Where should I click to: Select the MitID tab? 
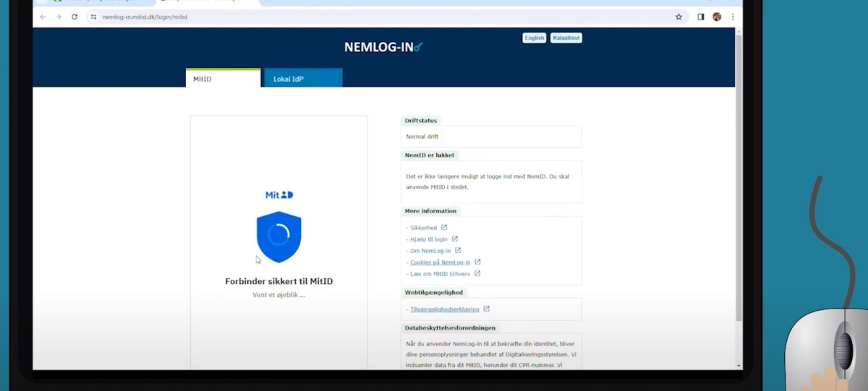pyautogui.click(x=223, y=78)
